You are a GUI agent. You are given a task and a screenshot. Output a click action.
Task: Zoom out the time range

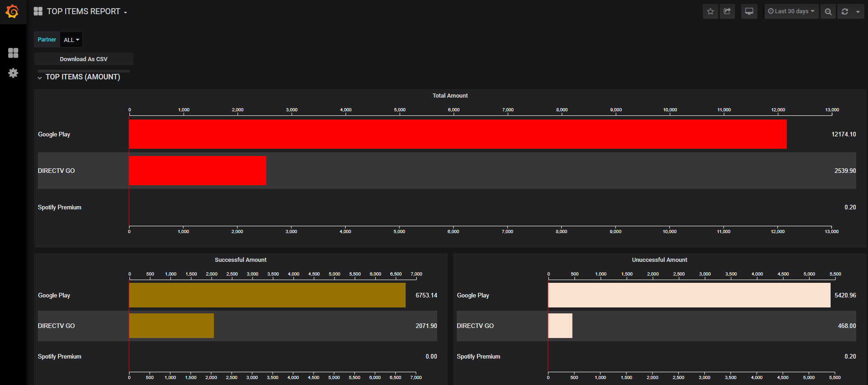coord(828,11)
